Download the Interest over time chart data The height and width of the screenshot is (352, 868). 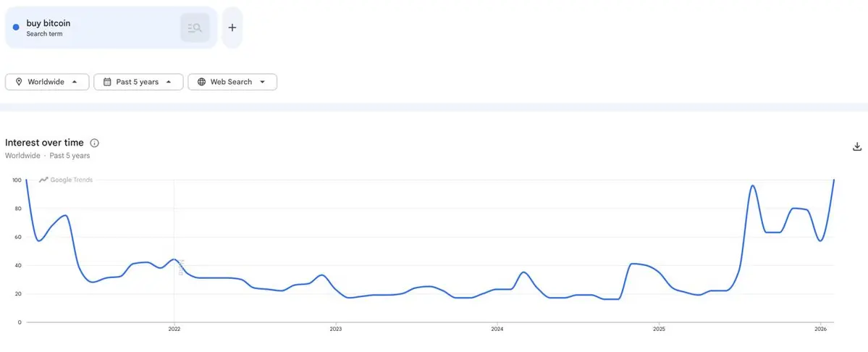(857, 146)
